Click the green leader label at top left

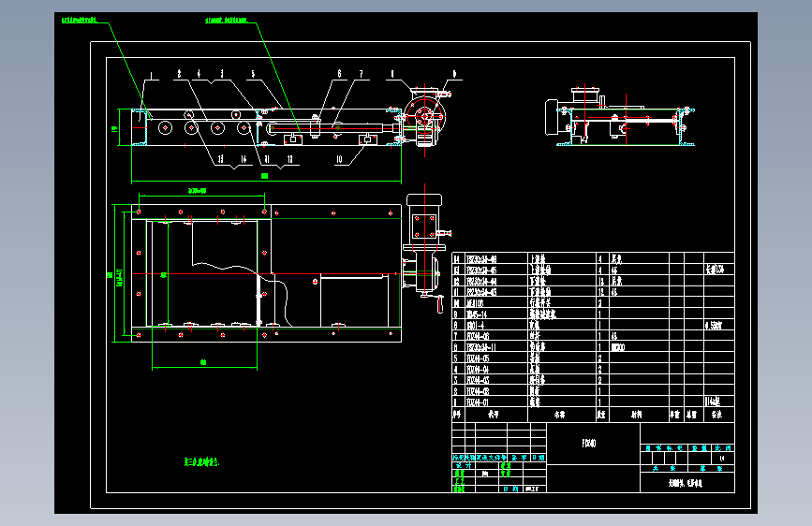pos(79,21)
